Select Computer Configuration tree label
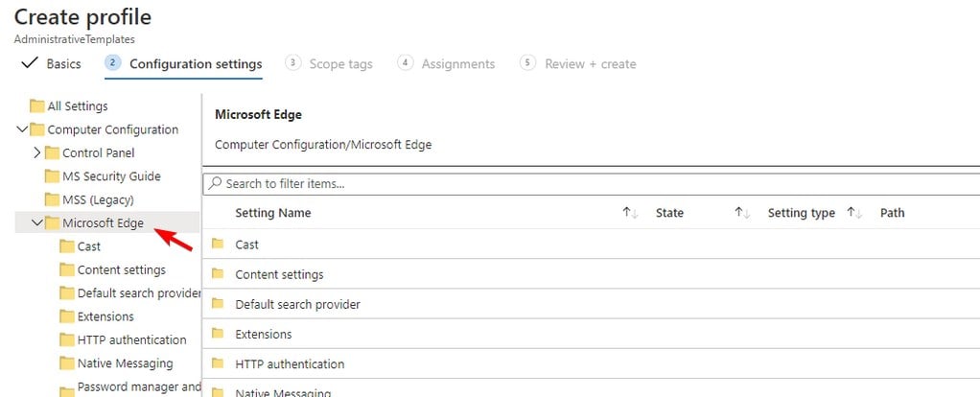Screen dimensions: 980x397 coord(112,129)
